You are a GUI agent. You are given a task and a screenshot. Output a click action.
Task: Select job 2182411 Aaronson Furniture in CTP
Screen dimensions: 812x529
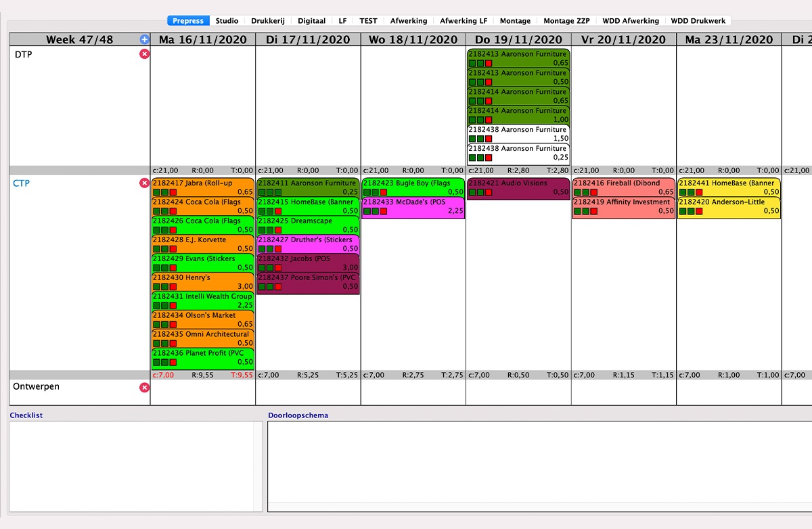click(x=309, y=187)
